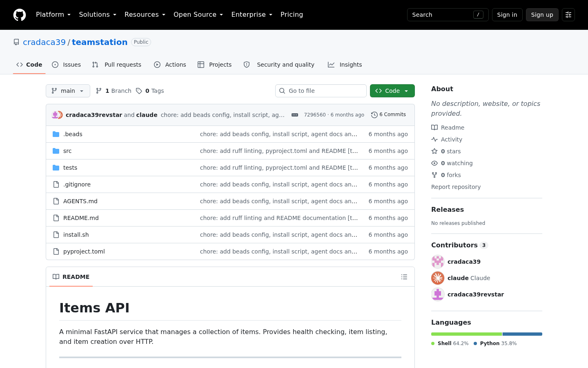Viewport: 588px width, 368px height.
Task: Expand the Open Source dropdown menu
Action: click(198, 15)
